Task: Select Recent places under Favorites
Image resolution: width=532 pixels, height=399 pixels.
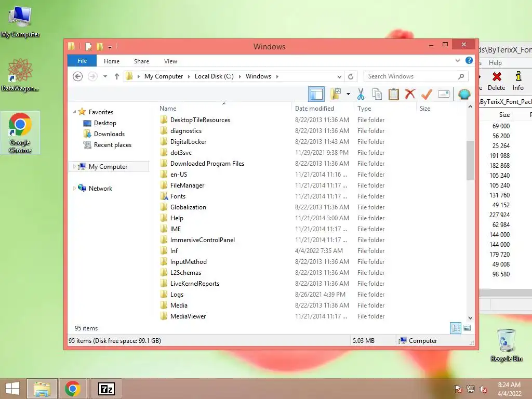Action: [x=113, y=145]
